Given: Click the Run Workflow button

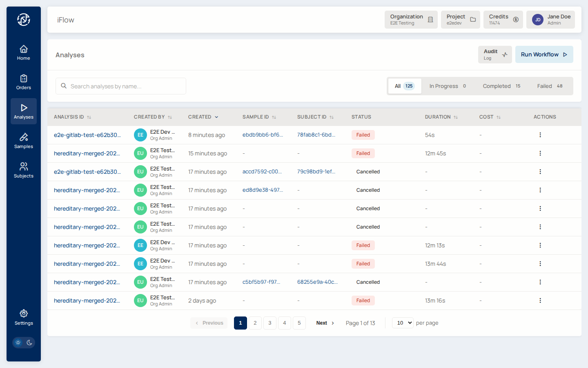Looking at the screenshot, I should [544, 54].
